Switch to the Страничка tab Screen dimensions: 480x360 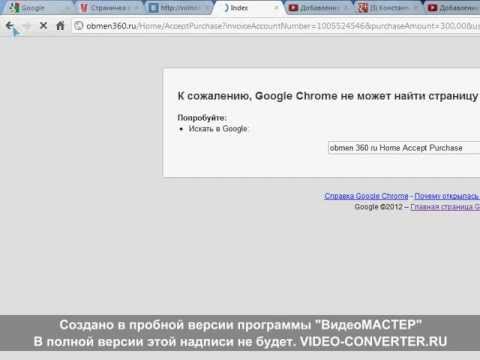[x=108, y=8]
